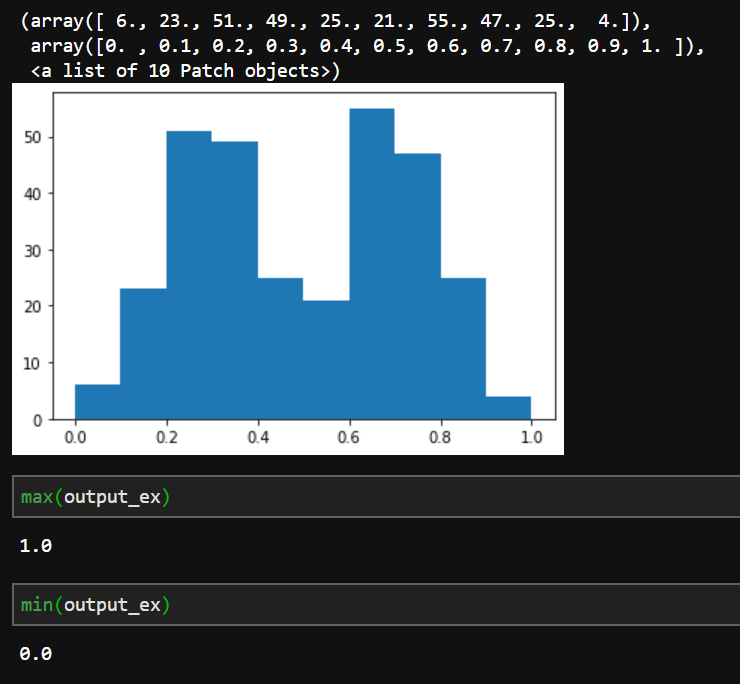The height and width of the screenshot is (684, 740).
Task: Click the y-axis tick label 50
Action: click(32, 137)
